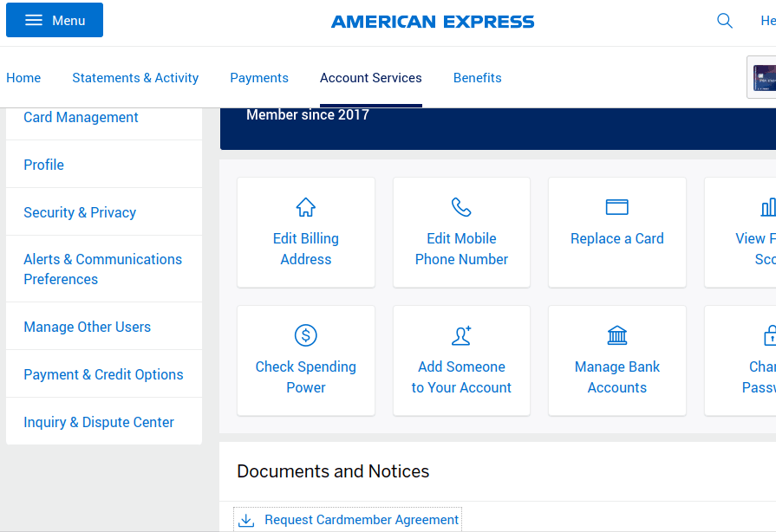Click the dollar icon for spending power
Screen dimensions: 776x532
pos(306,335)
